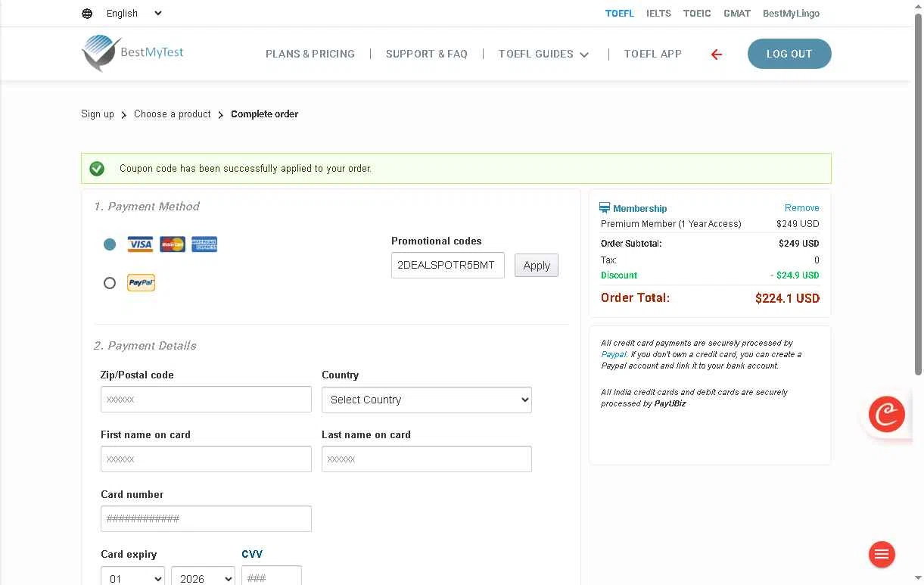
Task: Focus the Zip/Postal code field
Action: click(x=206, y=400)
